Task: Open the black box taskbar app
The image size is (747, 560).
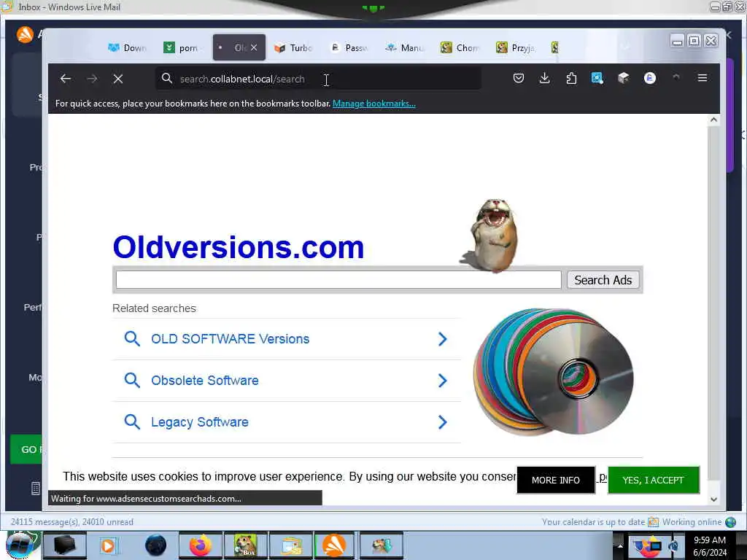Action: pyautogui.click(x=64, y=545)
